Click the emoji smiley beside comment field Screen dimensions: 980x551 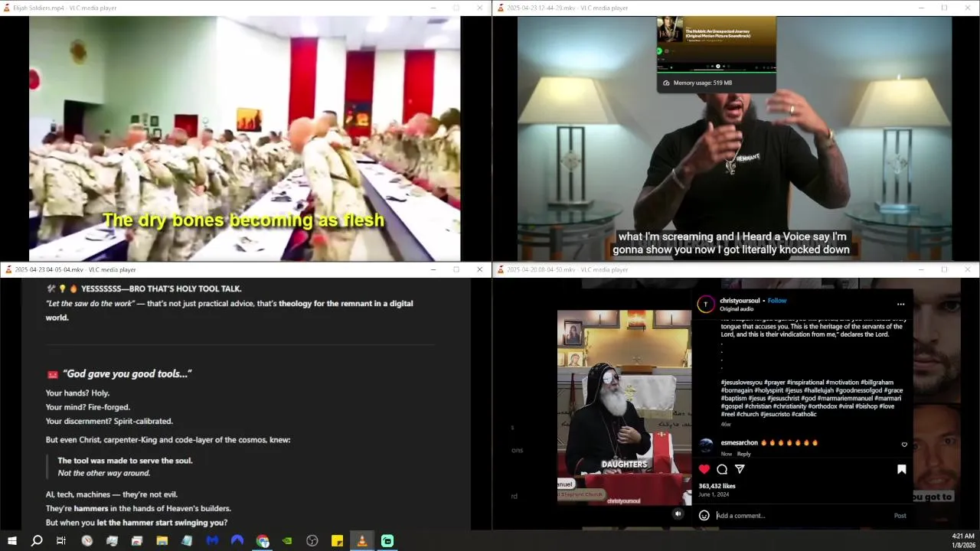pos(704,515)
